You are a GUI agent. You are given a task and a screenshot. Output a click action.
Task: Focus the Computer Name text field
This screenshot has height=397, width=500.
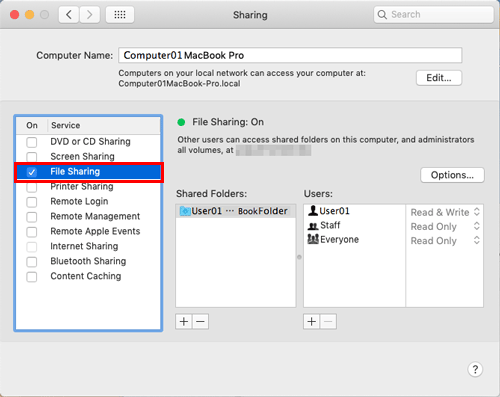(x=290, y=55)
